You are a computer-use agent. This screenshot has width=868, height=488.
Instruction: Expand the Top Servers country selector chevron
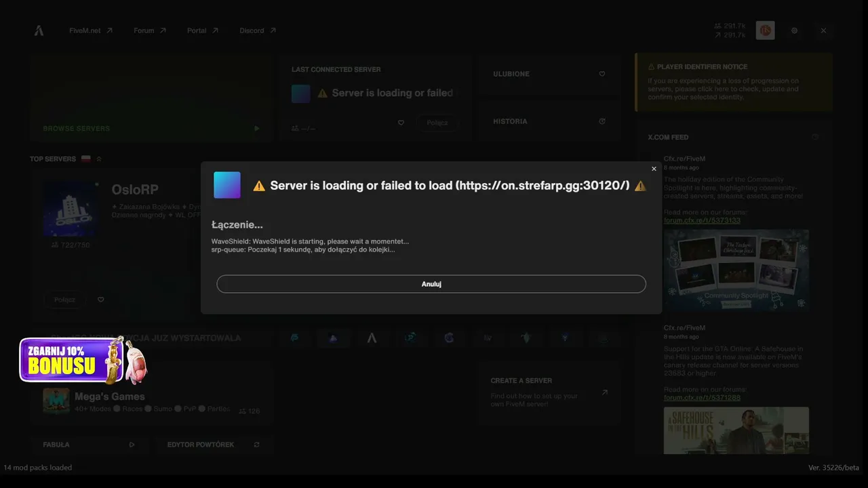click(99, 159)
